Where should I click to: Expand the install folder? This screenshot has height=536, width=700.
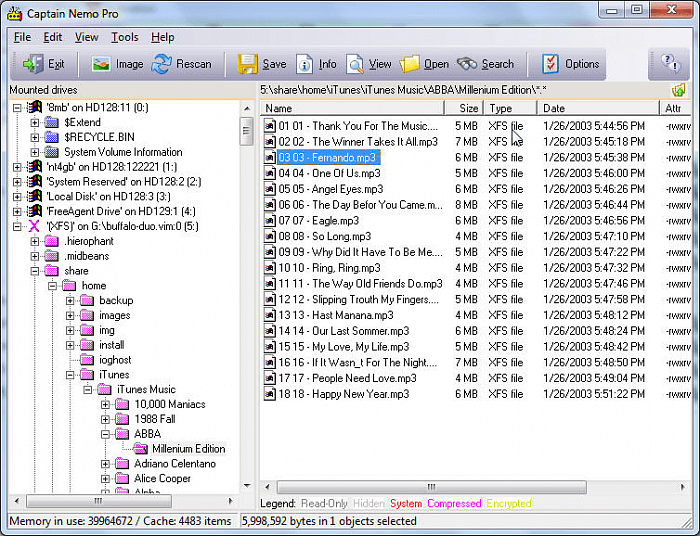point(70,345)
